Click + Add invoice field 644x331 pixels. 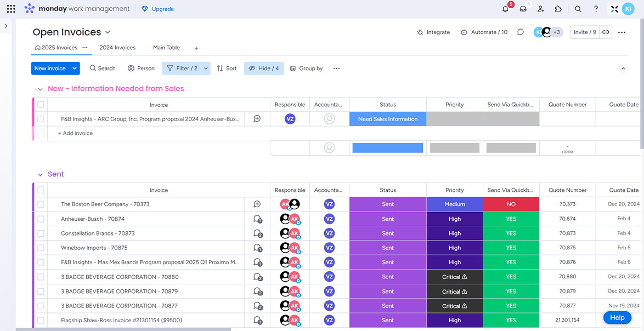click(76, 133)
